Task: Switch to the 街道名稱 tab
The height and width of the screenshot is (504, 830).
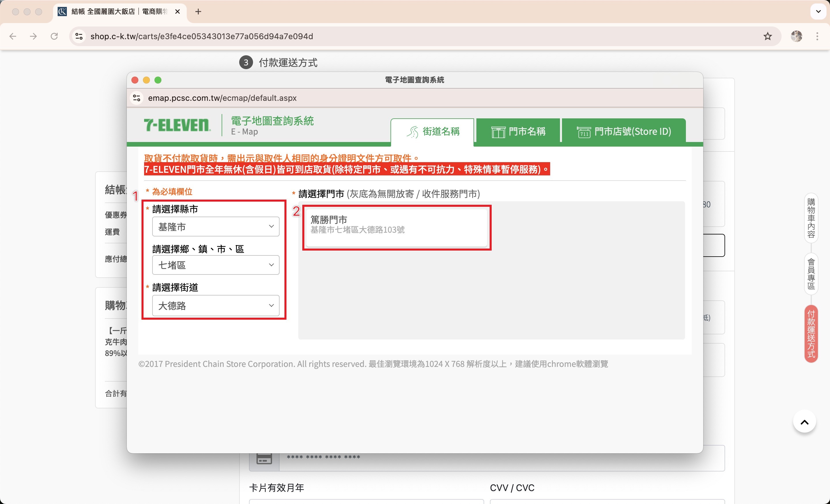Action: (432, 132)
